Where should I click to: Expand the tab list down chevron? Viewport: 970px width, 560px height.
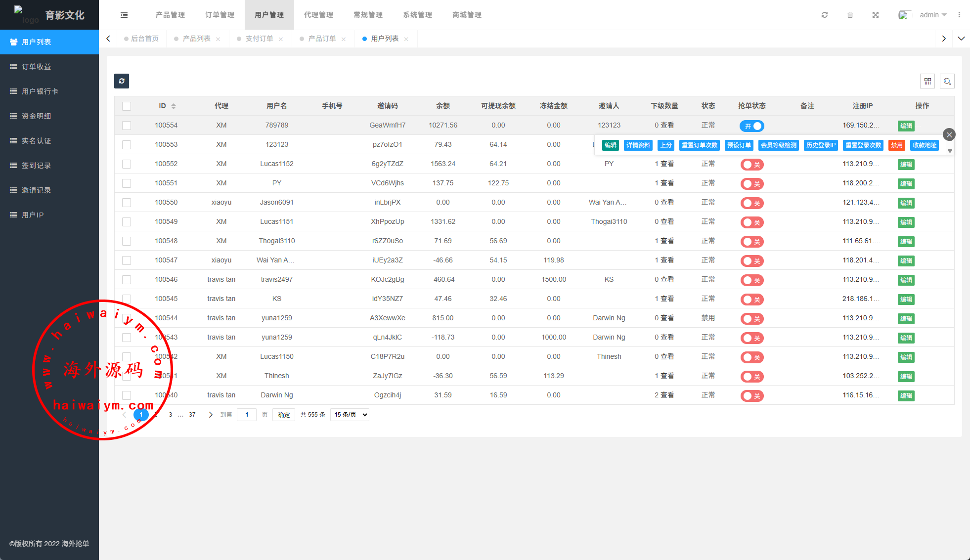pyautogui.click(x=961, y=39)
